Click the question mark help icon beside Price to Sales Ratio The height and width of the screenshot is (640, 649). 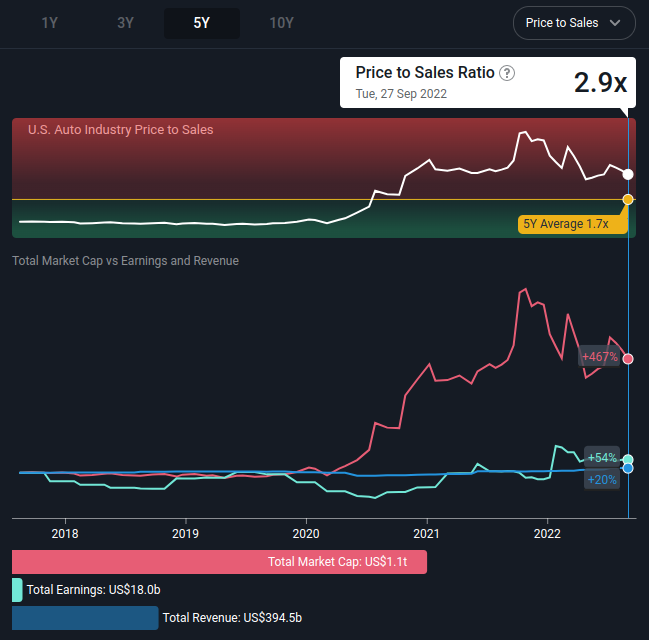coord(507,73)
